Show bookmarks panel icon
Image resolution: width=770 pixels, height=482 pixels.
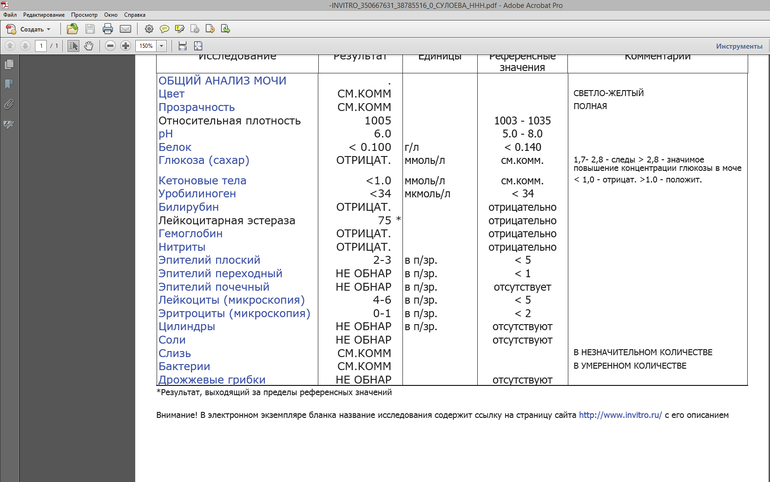[x=9, y=84]
